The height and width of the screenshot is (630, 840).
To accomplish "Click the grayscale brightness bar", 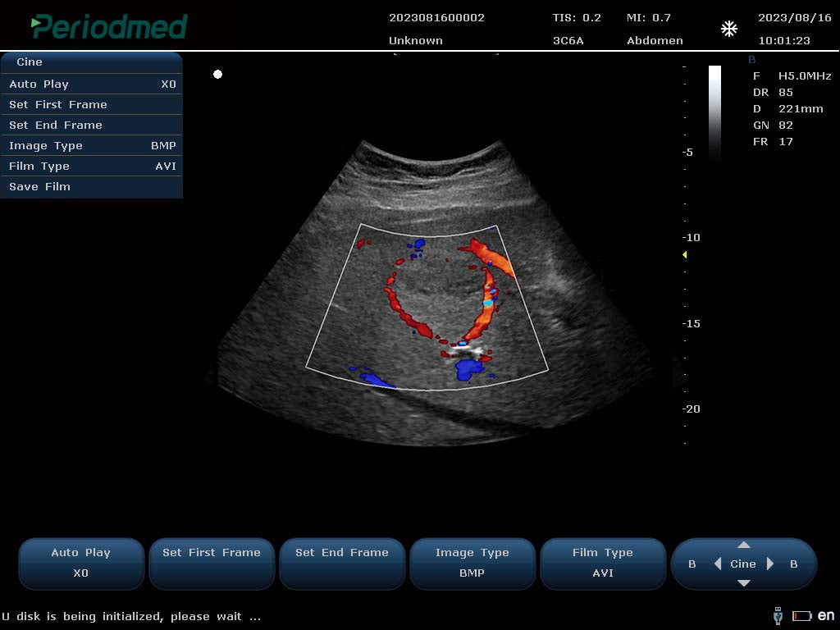I will (x=714, y=111).
